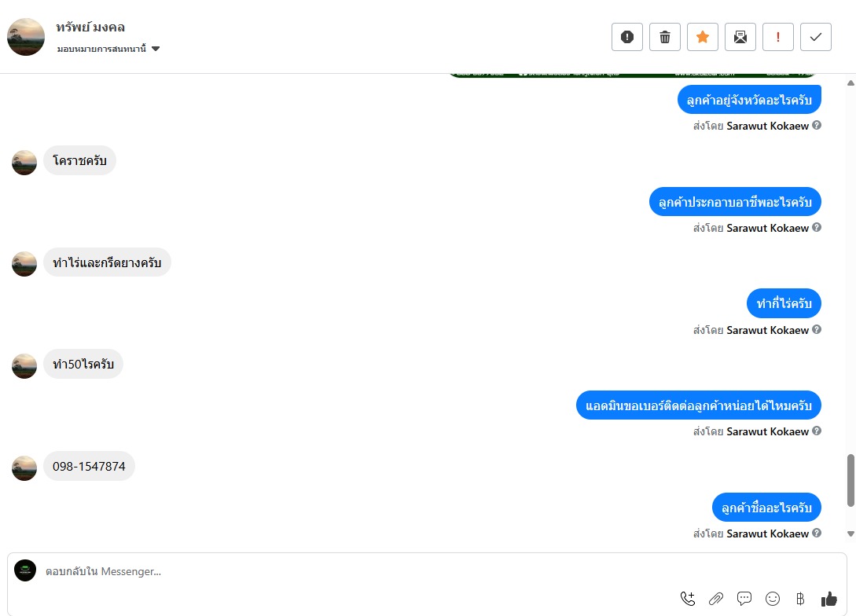Click the chat scrollbar thumb
The width and height of the screenshot is (856, 616).
click(850, 480)
